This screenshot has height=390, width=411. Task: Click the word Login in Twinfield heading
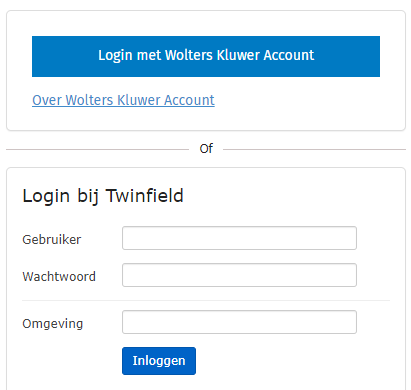(x=46, y=196)
